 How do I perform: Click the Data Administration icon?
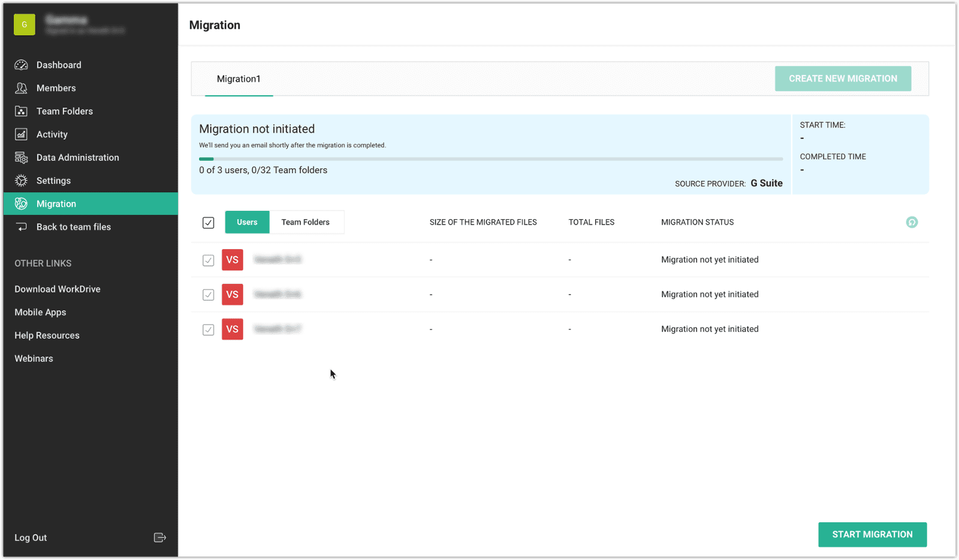[x=22, y=158]
